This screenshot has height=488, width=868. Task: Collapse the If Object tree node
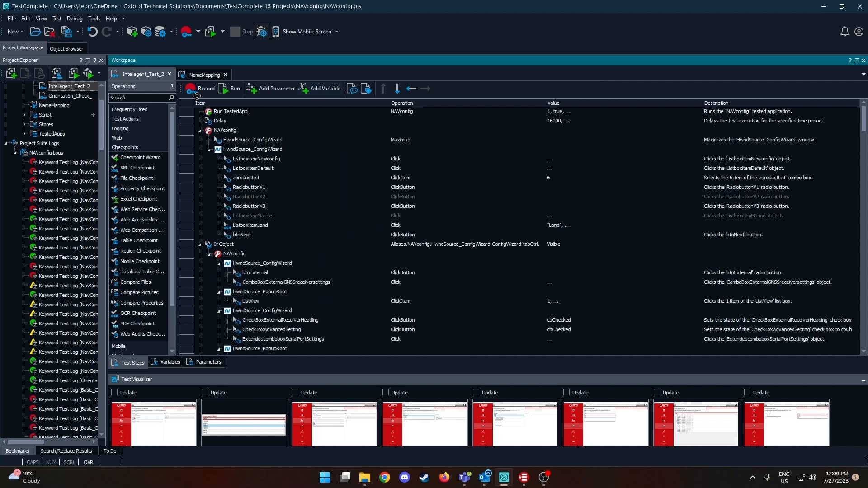coord(199,244)
